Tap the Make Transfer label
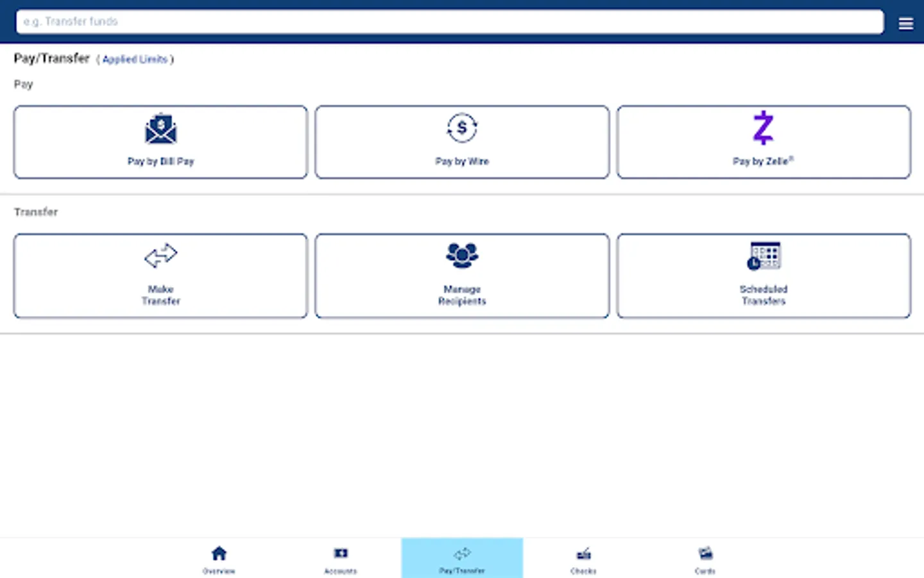The image size is (924, 578). click(160, 295)
